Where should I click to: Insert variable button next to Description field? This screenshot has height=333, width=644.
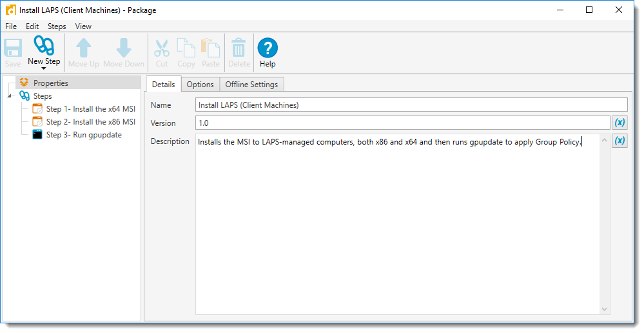pyautogui.click(x=620, y=141)
